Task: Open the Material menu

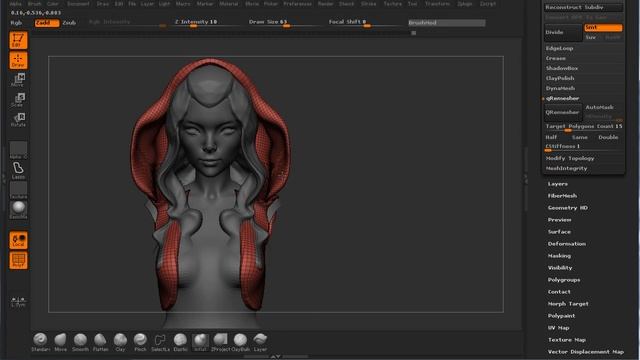Action: click(229, 4)
